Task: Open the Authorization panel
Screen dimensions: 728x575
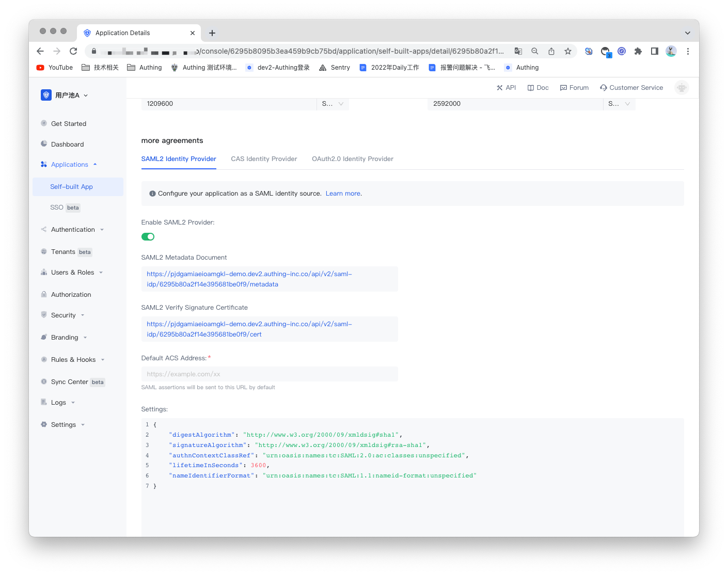Action: point(70,294)
